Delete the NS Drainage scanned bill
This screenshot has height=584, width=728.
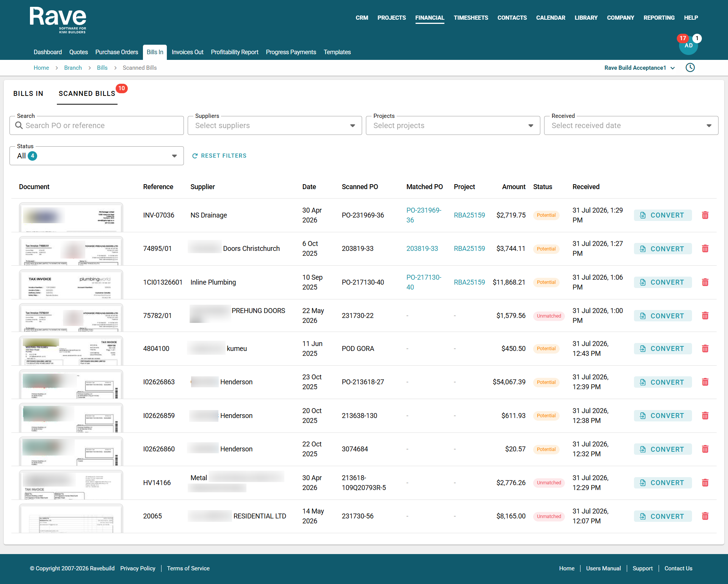tap(705, 215)
